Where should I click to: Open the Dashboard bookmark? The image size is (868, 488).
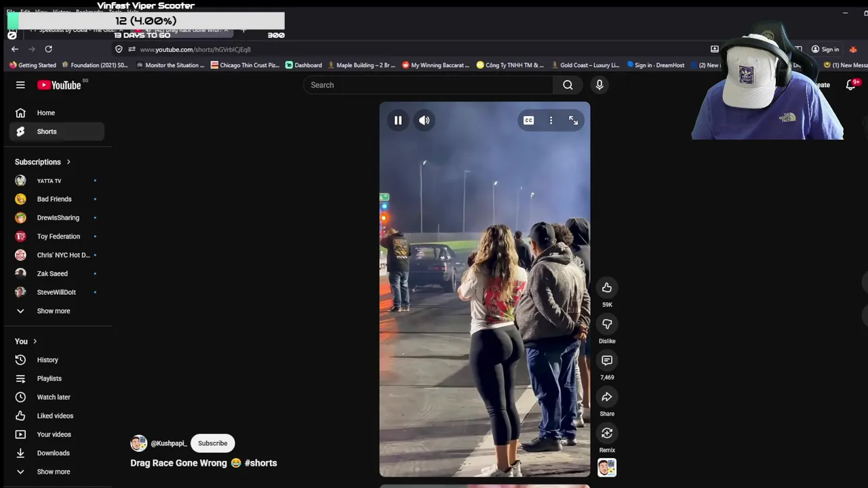[303, 65]
